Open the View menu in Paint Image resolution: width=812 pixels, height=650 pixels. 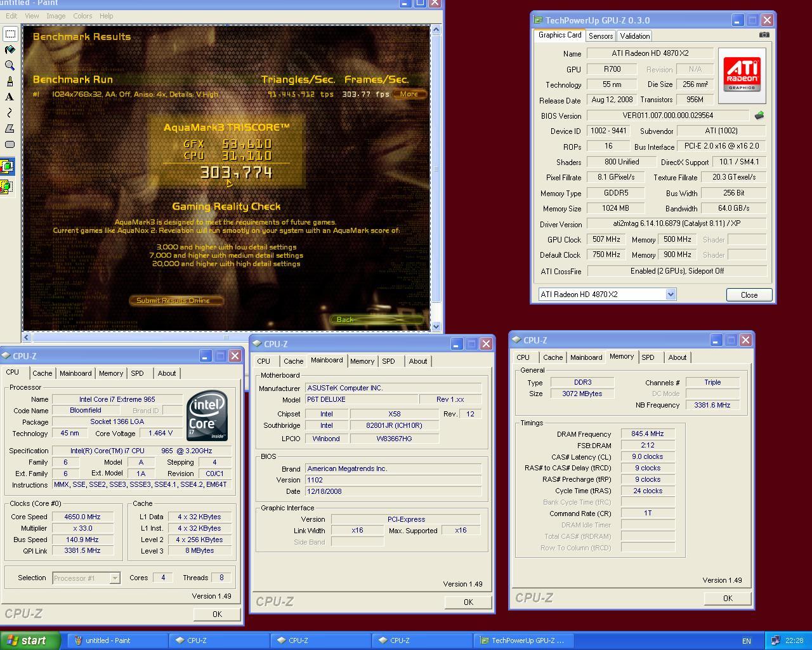[32, 16]
